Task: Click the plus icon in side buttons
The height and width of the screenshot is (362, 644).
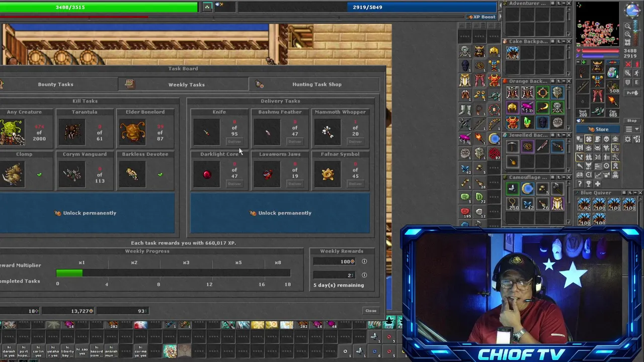Action: [597, 184]
